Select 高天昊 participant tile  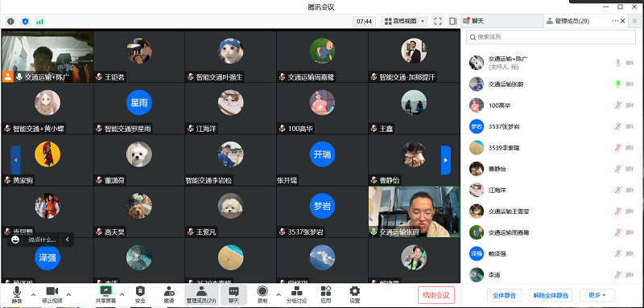coord(138,211)
